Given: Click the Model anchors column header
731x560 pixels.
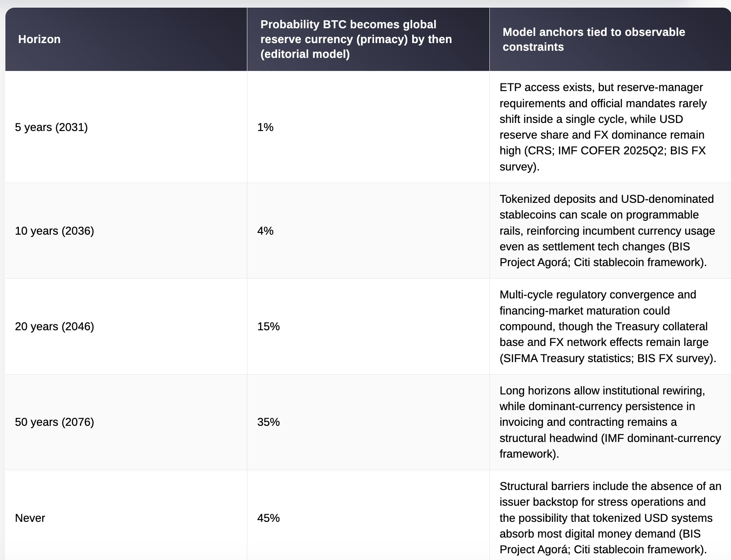Looking at the screenshot, I should 594,39.
